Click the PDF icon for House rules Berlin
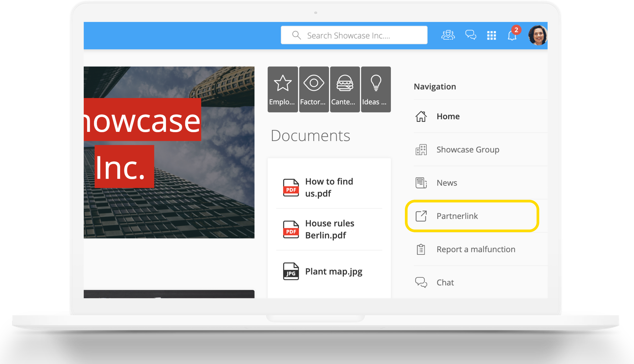 (291, 229)
